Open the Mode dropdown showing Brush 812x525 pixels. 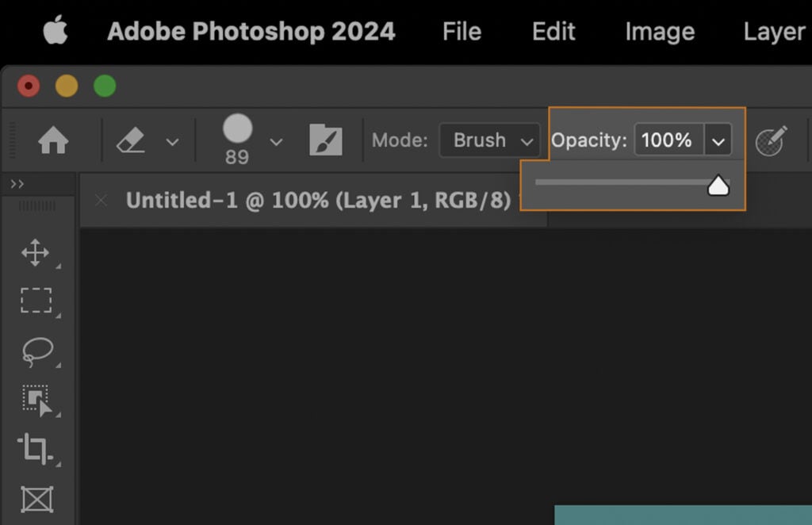[489, 140]
